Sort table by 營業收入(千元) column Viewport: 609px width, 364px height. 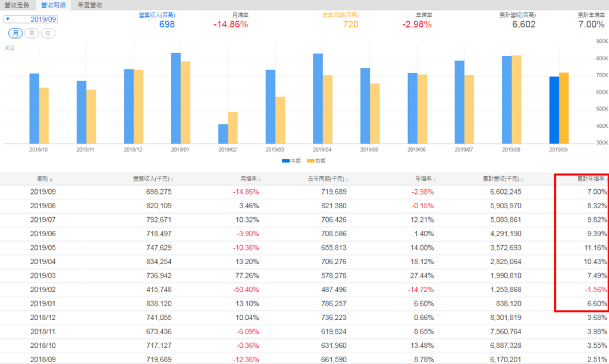point(153,179)
